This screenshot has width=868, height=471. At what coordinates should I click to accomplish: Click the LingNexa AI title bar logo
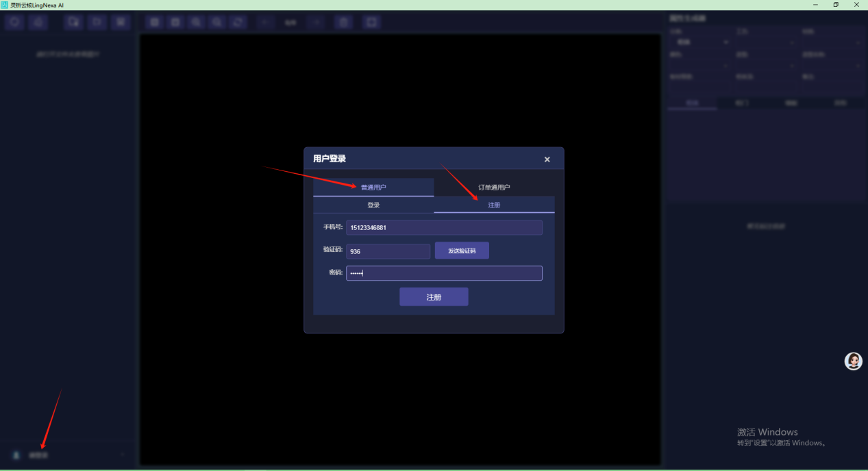click(5, 5)
